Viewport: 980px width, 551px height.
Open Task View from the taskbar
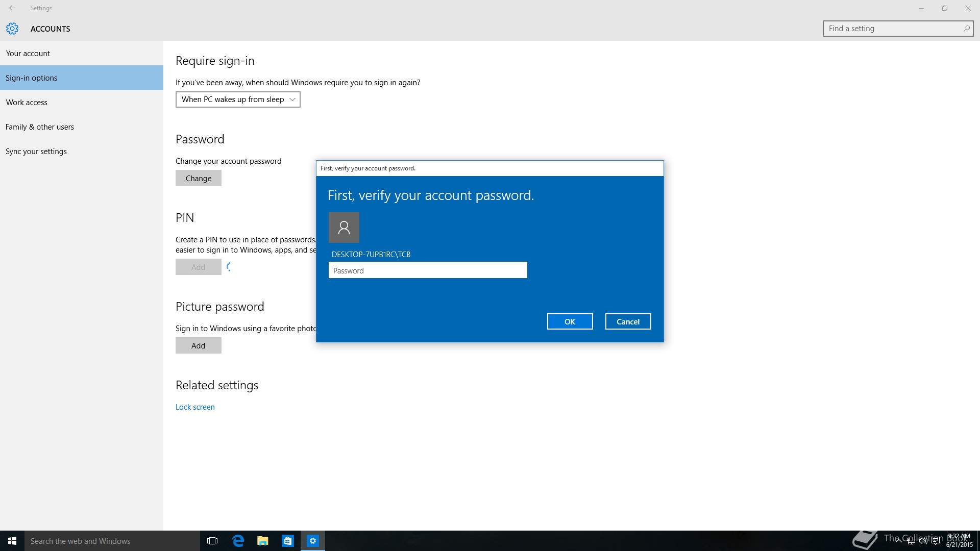(x=212, y=541)
